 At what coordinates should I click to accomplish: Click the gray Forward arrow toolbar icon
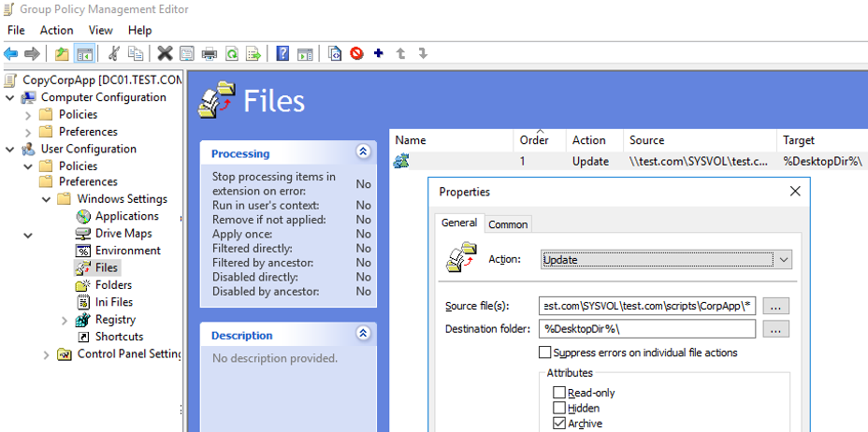[32, 53]
